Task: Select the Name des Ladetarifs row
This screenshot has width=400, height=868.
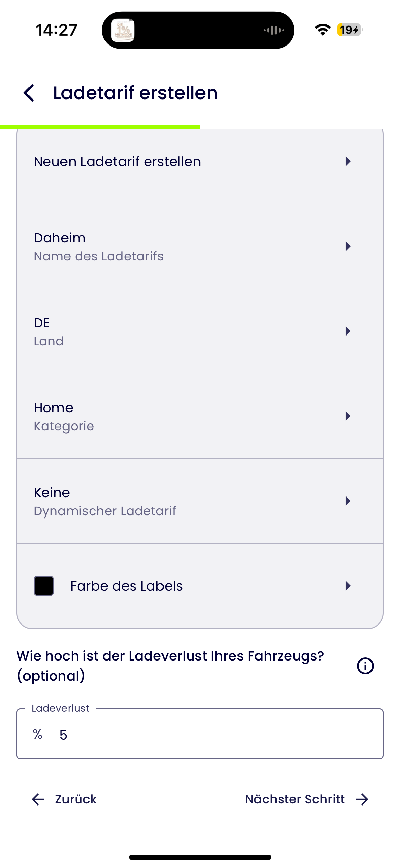Action: [x=200, y=247]
